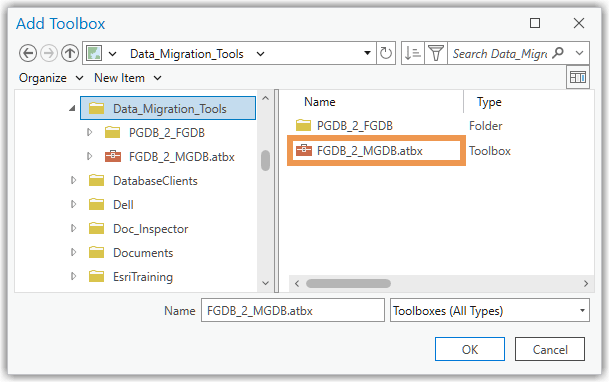Image resolution: width=610 pixels, height=383 pixels.
Task: Expand the search options chevron
Action: click(x=579, y=53)
